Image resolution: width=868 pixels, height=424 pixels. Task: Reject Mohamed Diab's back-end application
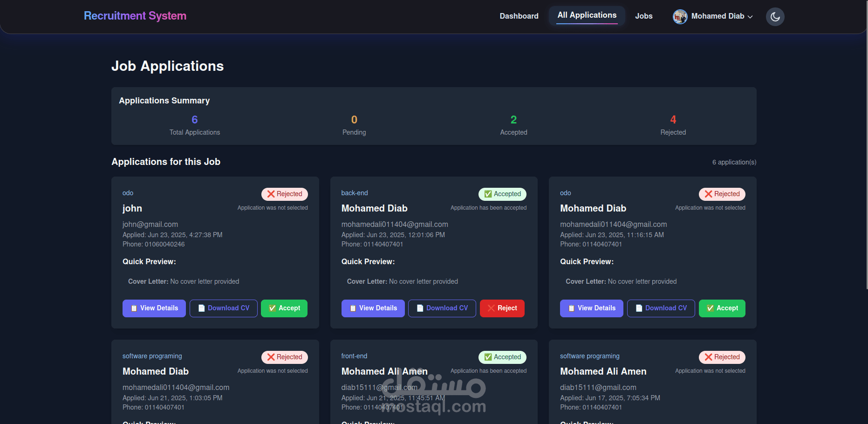(502, 308)
